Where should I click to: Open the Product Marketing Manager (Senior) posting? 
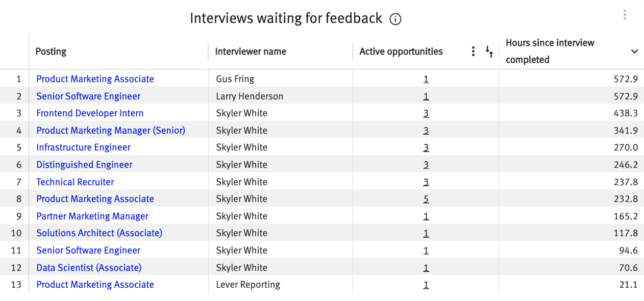[110, 130]
